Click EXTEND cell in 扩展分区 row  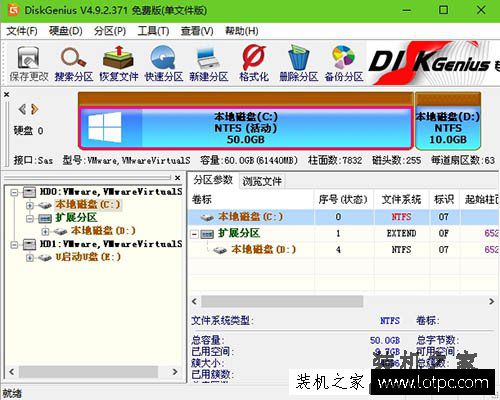(x=401, y=233)
